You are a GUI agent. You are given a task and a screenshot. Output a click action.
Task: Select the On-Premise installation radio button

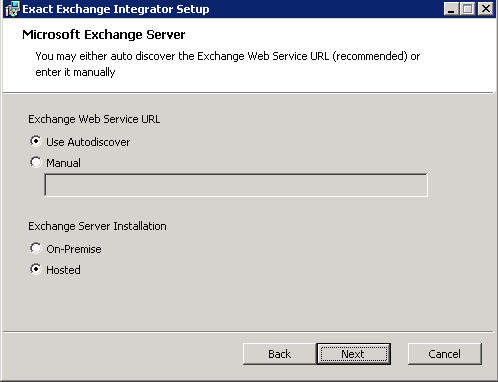click(36, 248)
